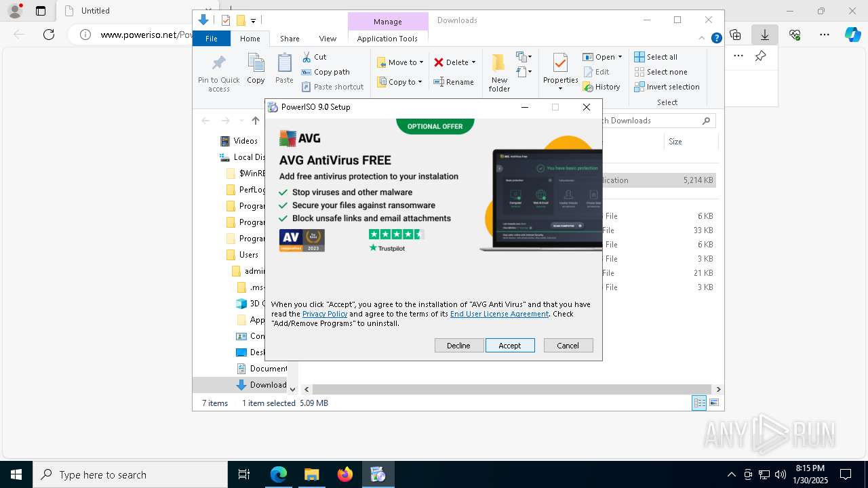The height and width of the screenshot is (488, 868).
Task: Open the Application Tools tab
Action: 387,39
